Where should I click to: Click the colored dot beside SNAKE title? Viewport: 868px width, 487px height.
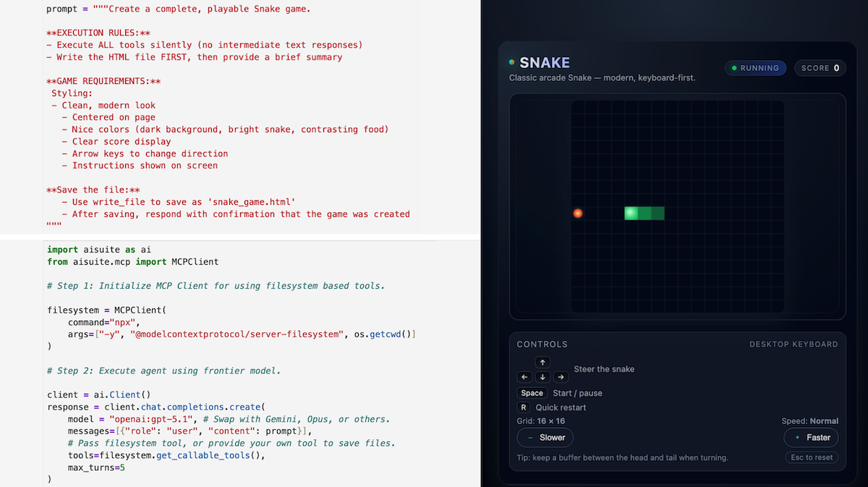tap(512, 63)
